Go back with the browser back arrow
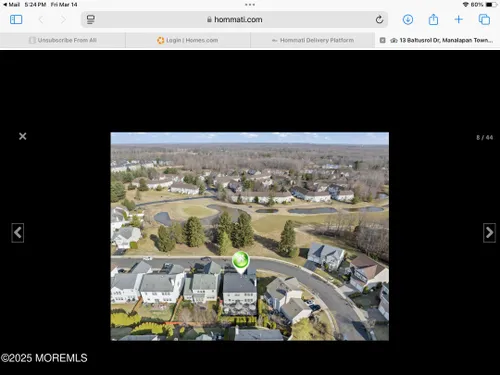Screen dimensions: 500x375 [x=41, y=20]
